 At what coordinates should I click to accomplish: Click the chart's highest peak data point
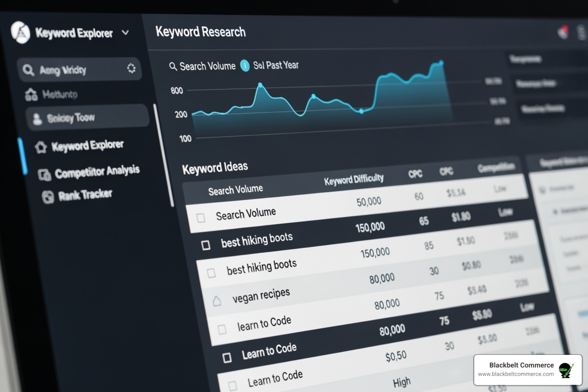(441, 62)
